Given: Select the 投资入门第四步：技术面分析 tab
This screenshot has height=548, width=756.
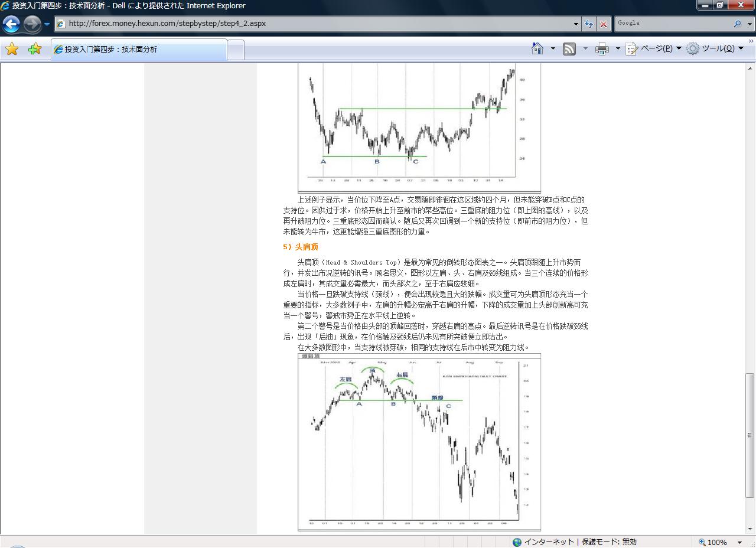Looking at the screenshot, I should coord(139,50).
